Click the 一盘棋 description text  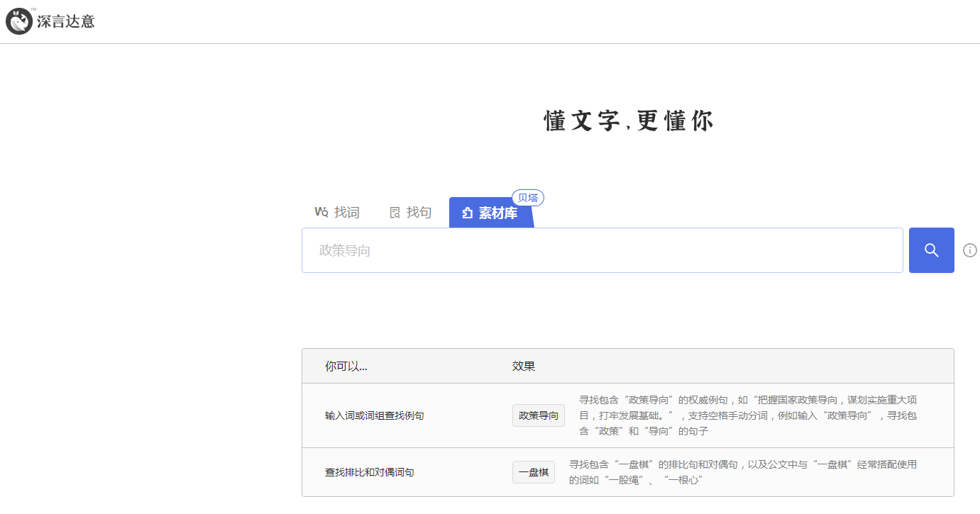742,472
